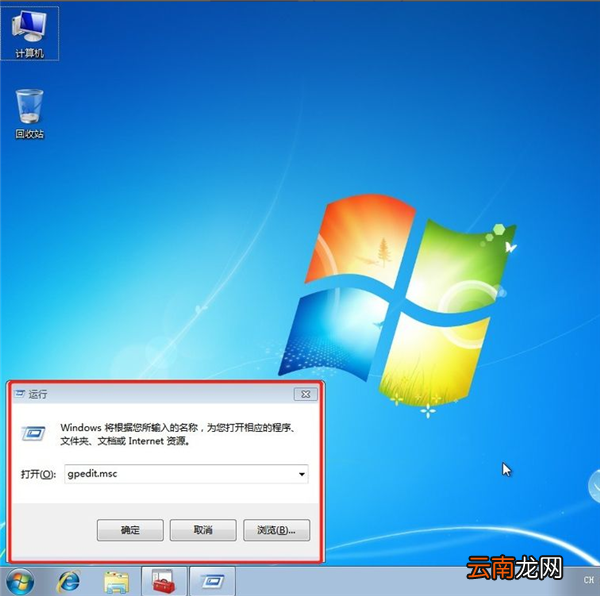Click the Run dialog taskbar button

(x=212, y=581)
